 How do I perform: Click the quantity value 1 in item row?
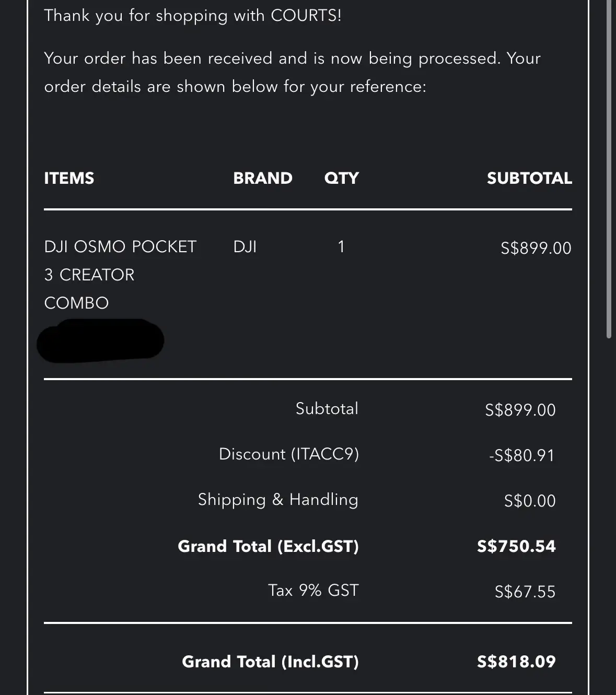(x=341, y=246)
